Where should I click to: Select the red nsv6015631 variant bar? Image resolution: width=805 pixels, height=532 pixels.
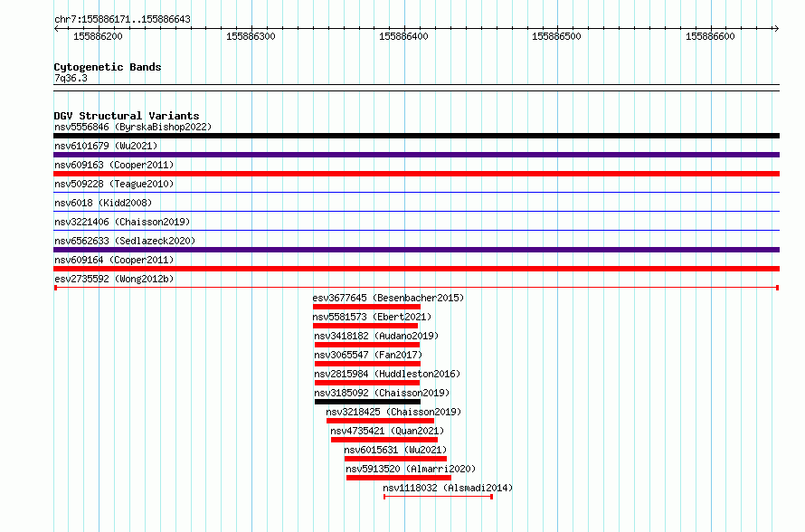(396, 459)
